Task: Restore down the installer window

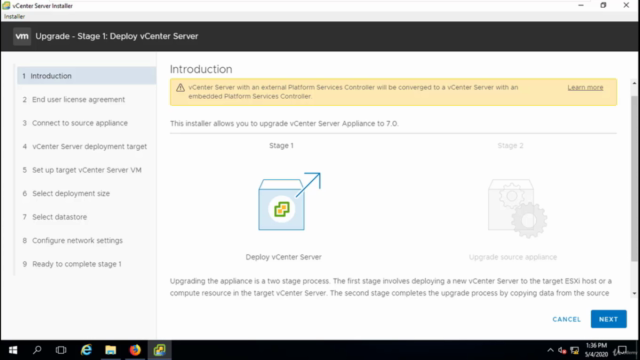Action: 603,6
